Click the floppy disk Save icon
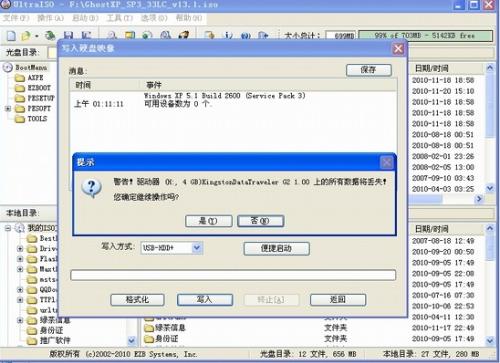 68,35
